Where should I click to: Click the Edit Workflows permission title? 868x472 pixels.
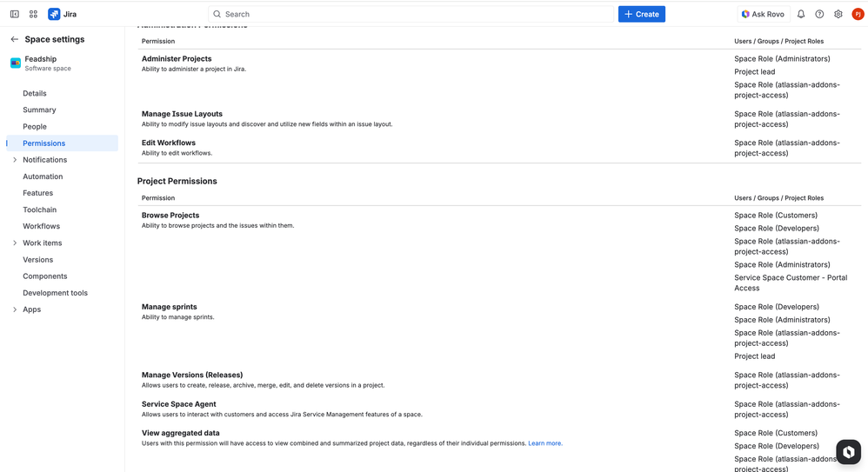(x=168, y=143)
